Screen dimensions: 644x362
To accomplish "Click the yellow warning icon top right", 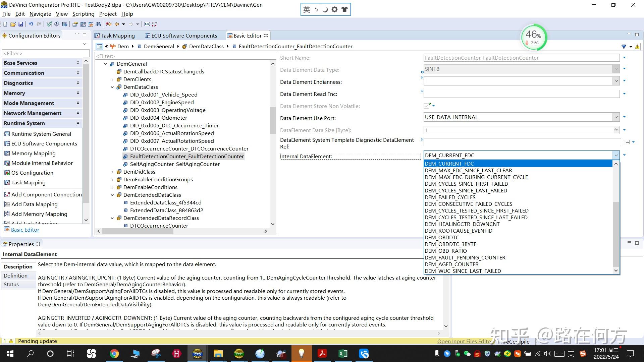I will pyautogui.click(x=637, y=47).
